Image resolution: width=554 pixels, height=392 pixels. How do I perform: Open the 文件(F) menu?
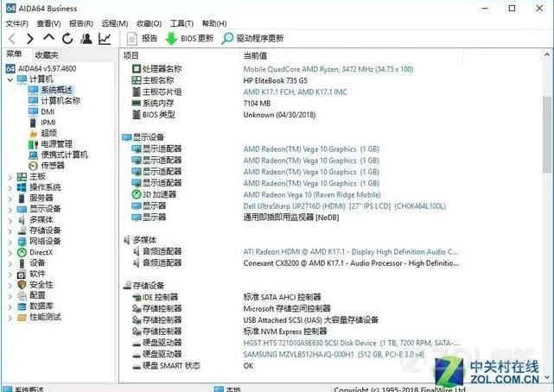(17, 23)
